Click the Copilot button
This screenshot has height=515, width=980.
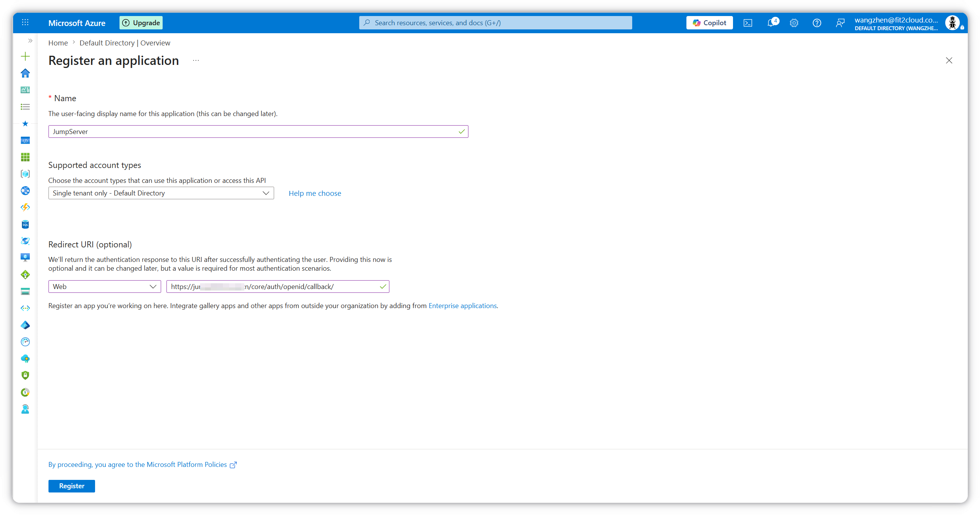[709, 23]
